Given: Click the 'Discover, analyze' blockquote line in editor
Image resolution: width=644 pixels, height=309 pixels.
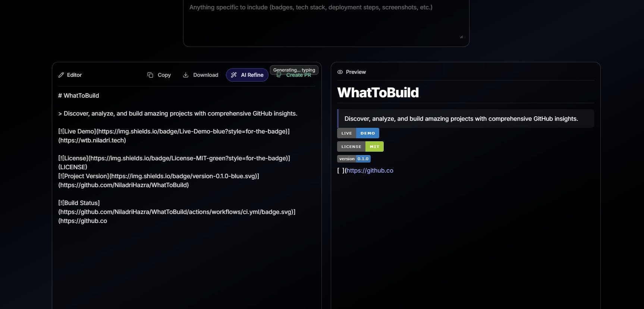Looking at the screenshot, I should [178, 113].
